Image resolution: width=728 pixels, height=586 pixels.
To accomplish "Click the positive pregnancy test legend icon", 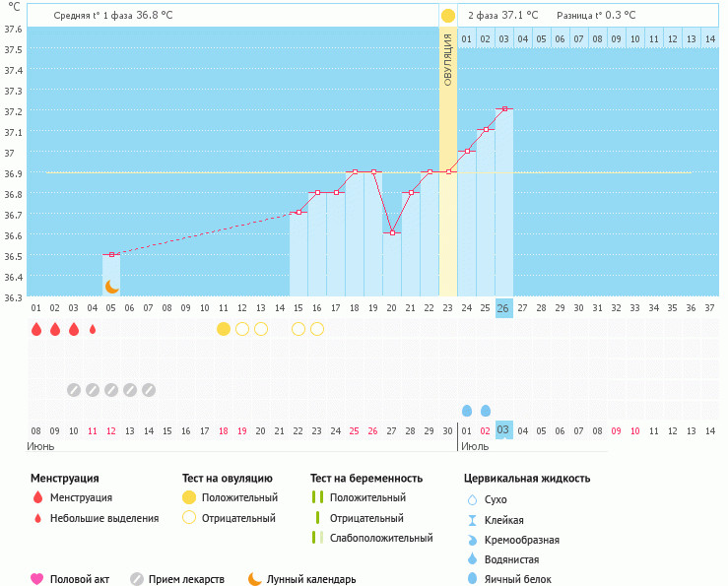I will [317, 498].
